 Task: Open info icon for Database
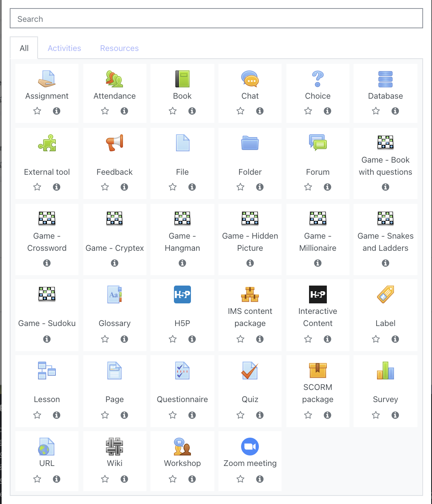pyautogui.click(x=395, y=111)
